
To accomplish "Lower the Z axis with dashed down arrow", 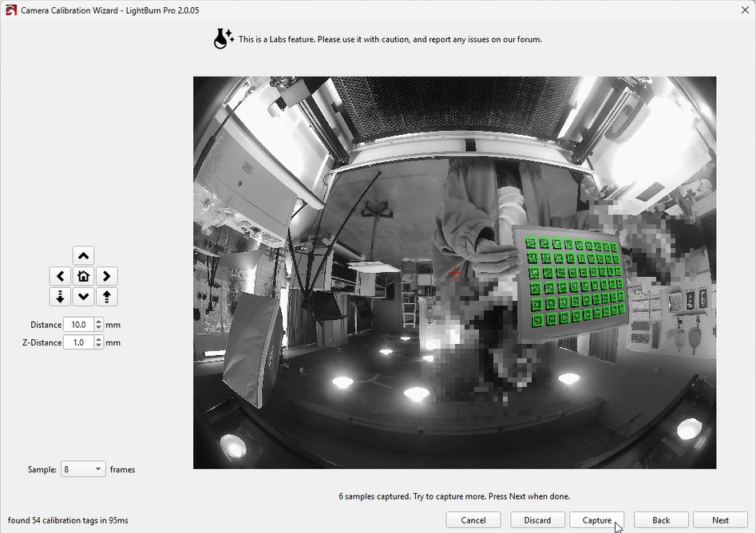I will [61, 297].
